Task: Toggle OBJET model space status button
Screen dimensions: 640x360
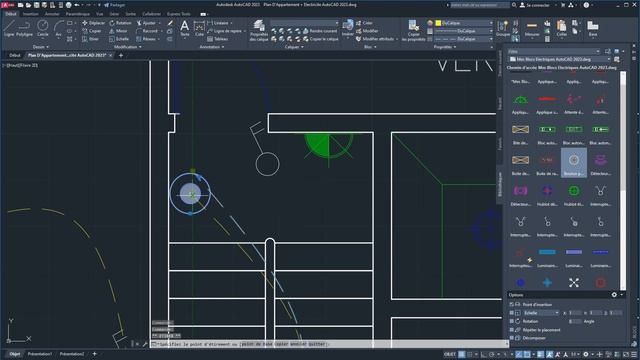Action: click(x=449, y=354)
